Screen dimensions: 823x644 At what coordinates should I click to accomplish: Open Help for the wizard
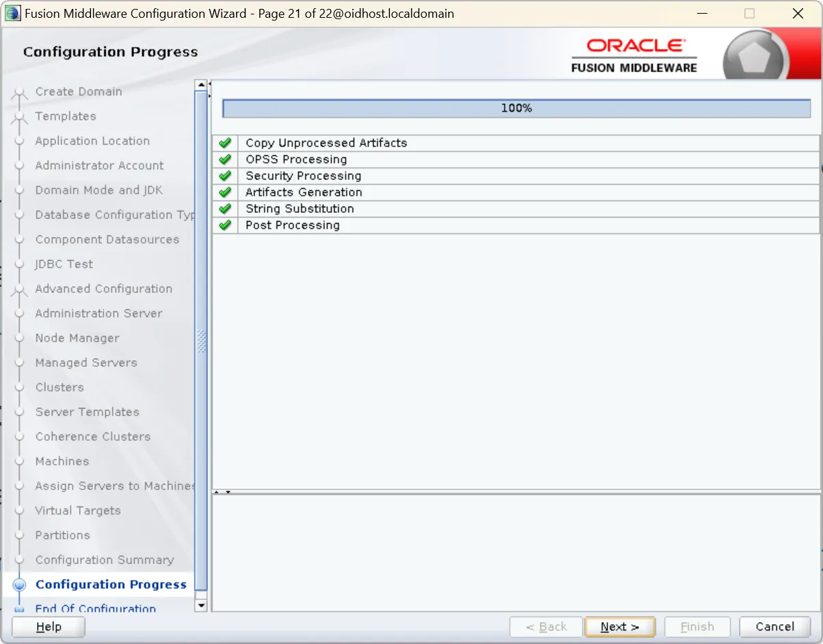point(49,627)
